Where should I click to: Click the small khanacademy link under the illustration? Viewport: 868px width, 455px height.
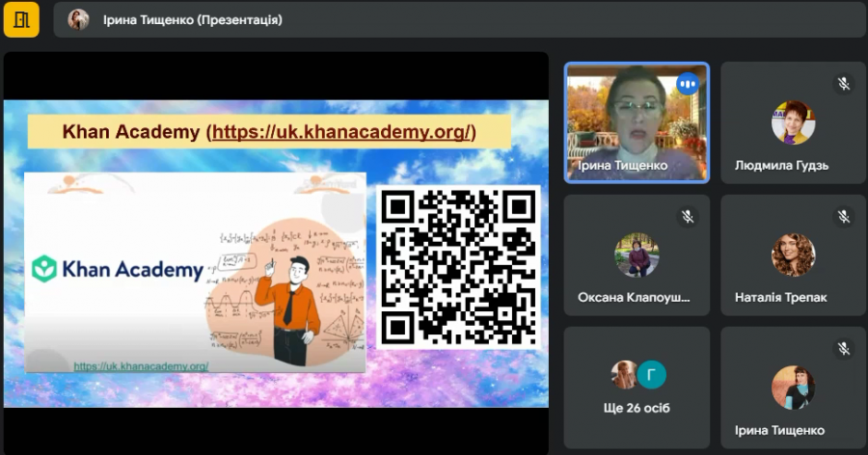[x=141, y=366]
